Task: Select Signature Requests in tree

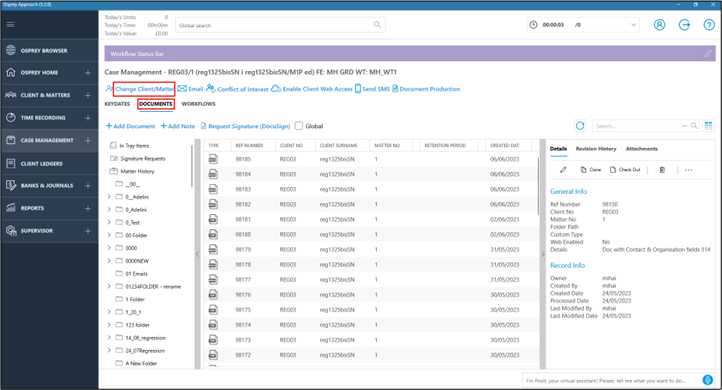Action: [x=142, y=158]
